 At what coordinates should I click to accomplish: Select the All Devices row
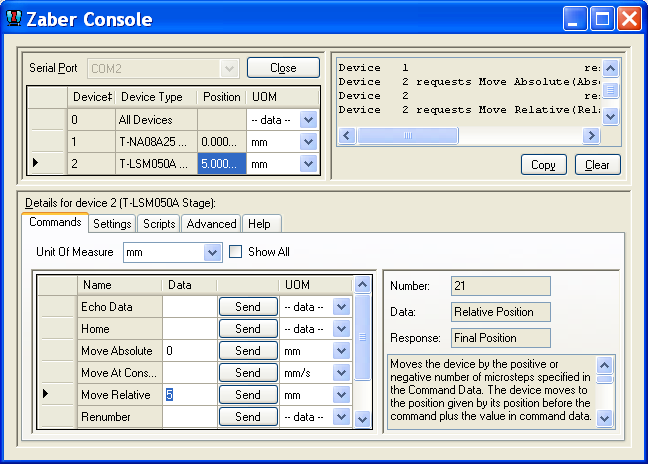click(174, 120)
